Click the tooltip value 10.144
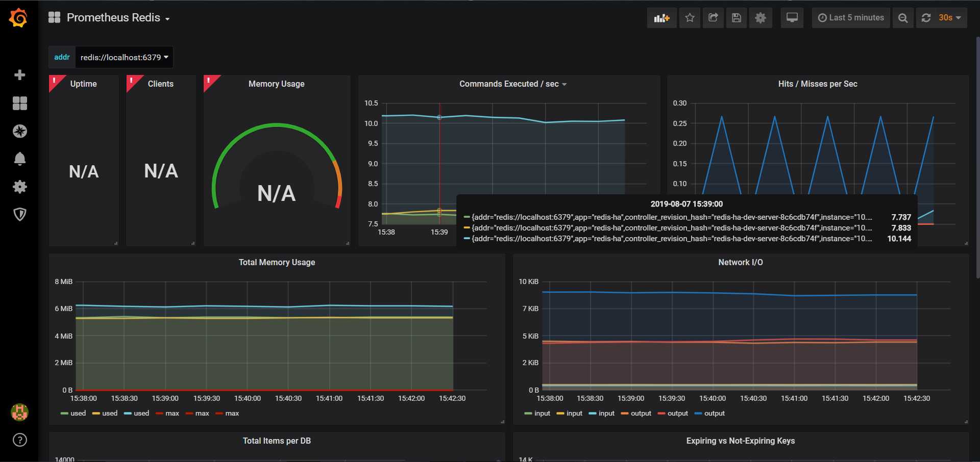The width and height of the screenshot is (980, 462). tap(899, 239)
